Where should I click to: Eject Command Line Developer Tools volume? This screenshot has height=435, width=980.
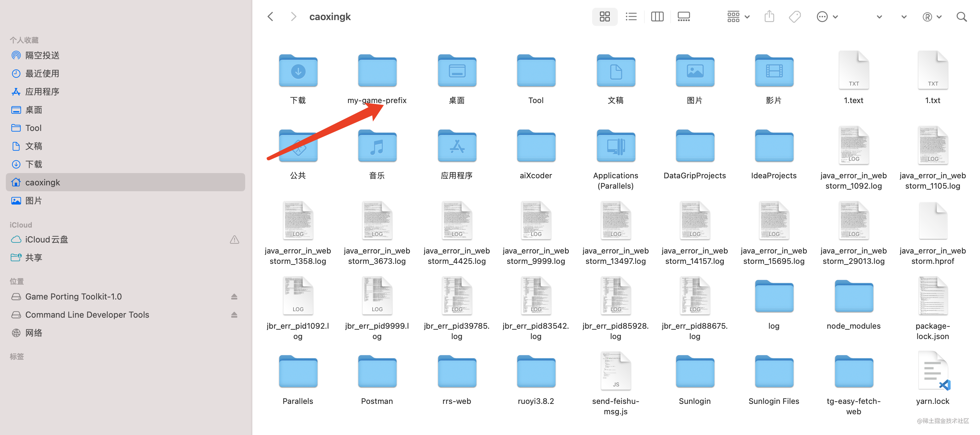234,315
